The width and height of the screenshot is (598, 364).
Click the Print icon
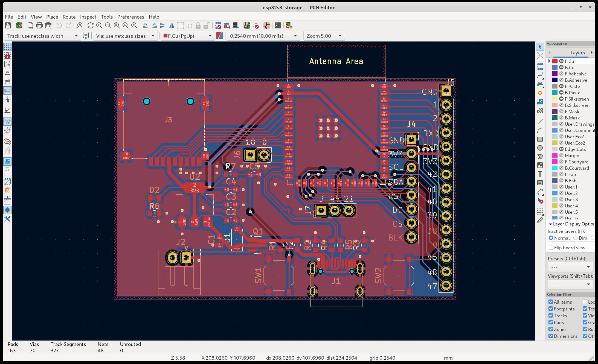pyautogui.click(x=39, y=26)
